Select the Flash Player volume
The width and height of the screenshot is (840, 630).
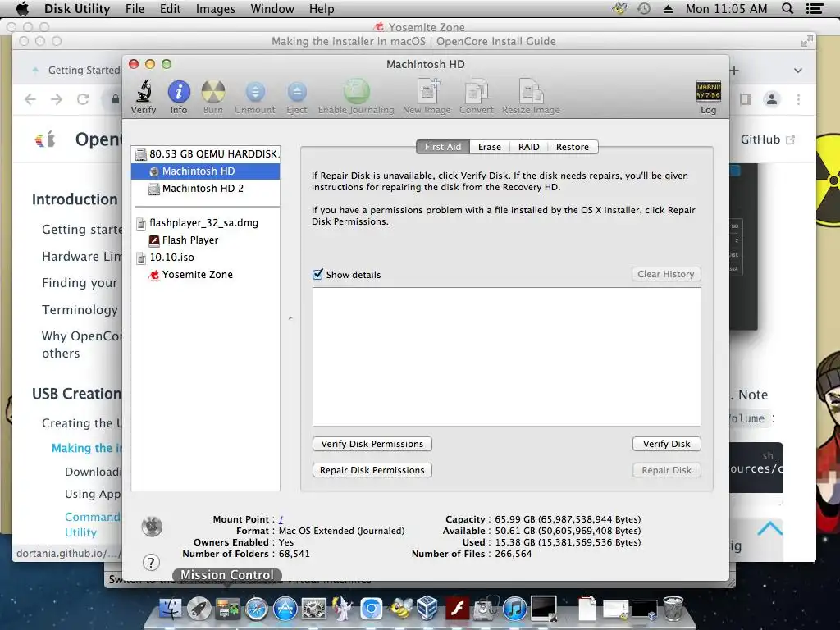coord(206,240)
